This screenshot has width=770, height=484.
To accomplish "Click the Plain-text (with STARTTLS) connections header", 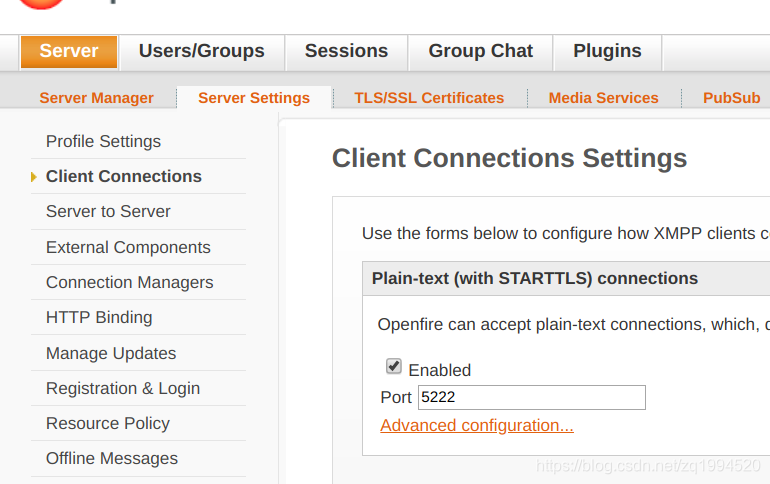I will tap(535, 278).
